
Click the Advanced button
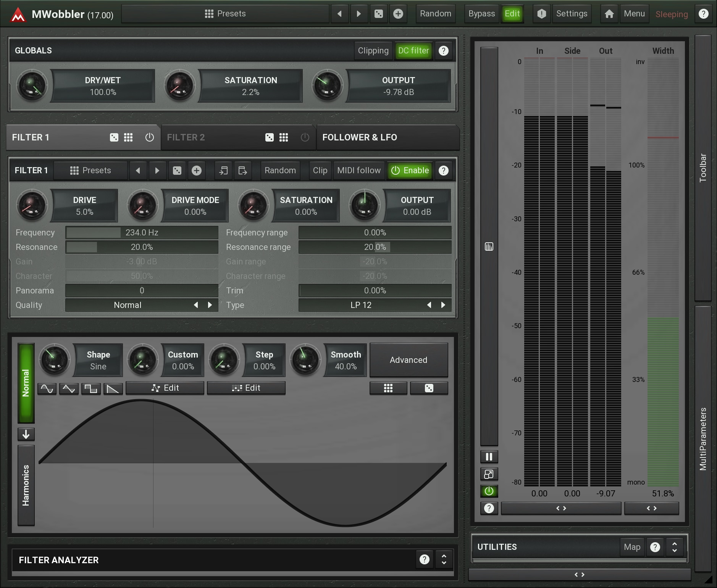[x=408, y=360]
